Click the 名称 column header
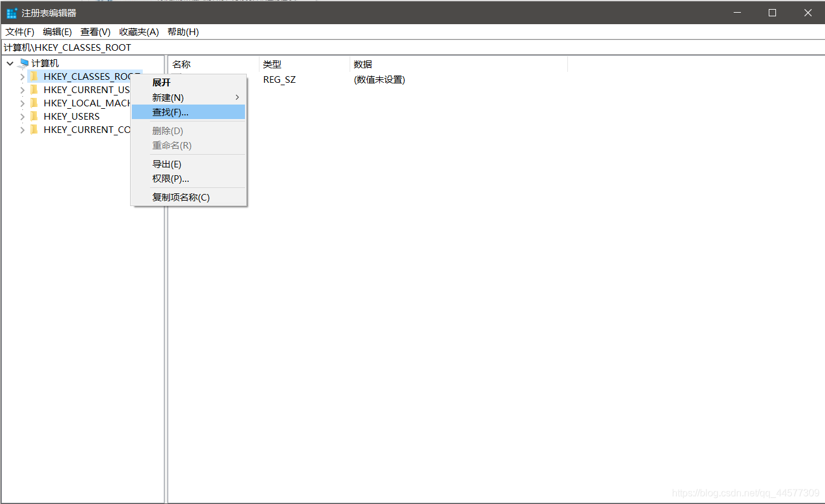The width and height of the screenshot is (825, 504). pos(214,64)
